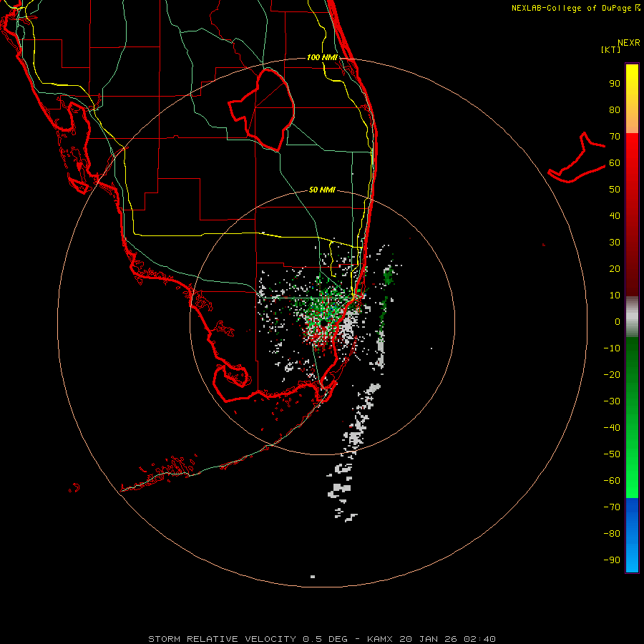Viewport: 644px width, 644px height.
Task: Click the -70 value on velocity scale
Action: coord(612,507)
